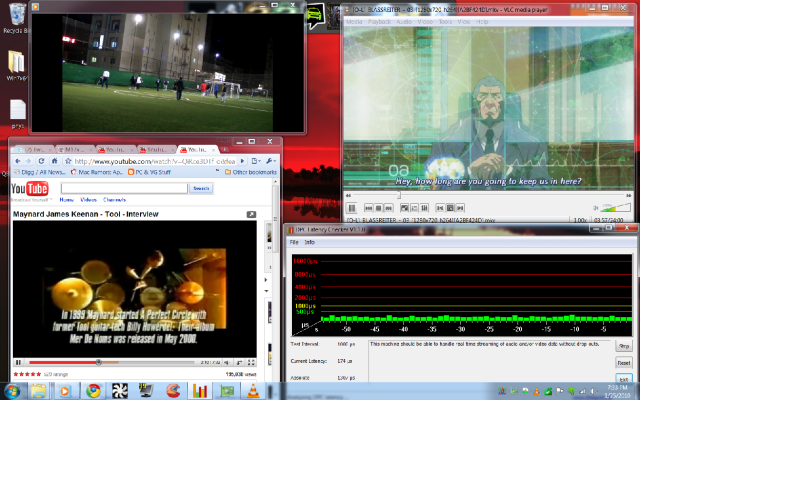
Task: Adjust the VLC volume slider
Action: (616, 207)
